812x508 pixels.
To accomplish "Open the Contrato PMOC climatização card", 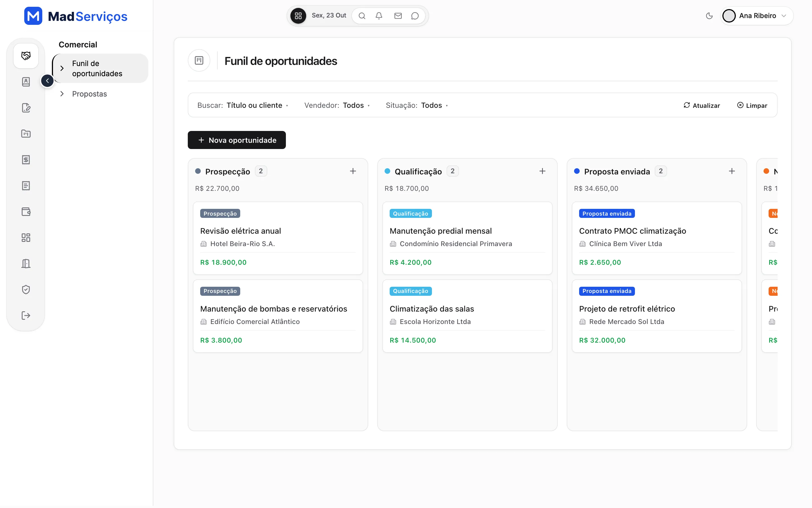I will (x=657, y=238).
